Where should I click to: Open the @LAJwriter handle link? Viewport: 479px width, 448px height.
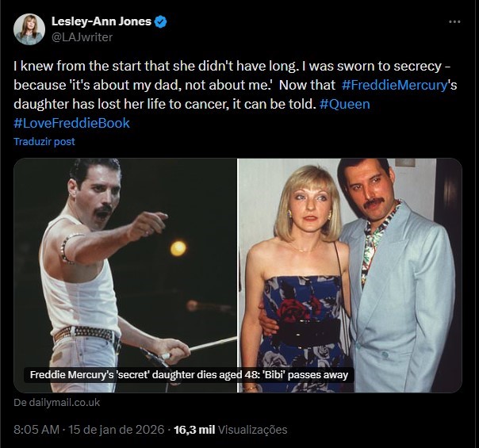tap(82, 36)
